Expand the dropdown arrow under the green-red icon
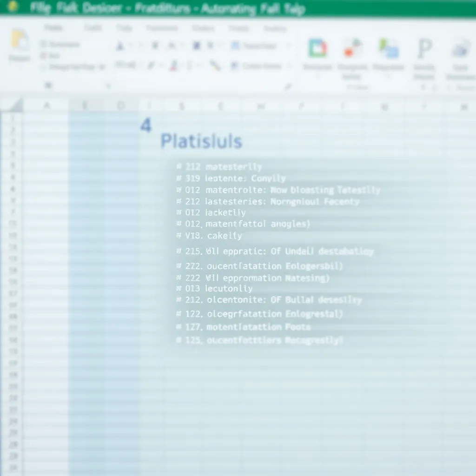 point(317,76)
